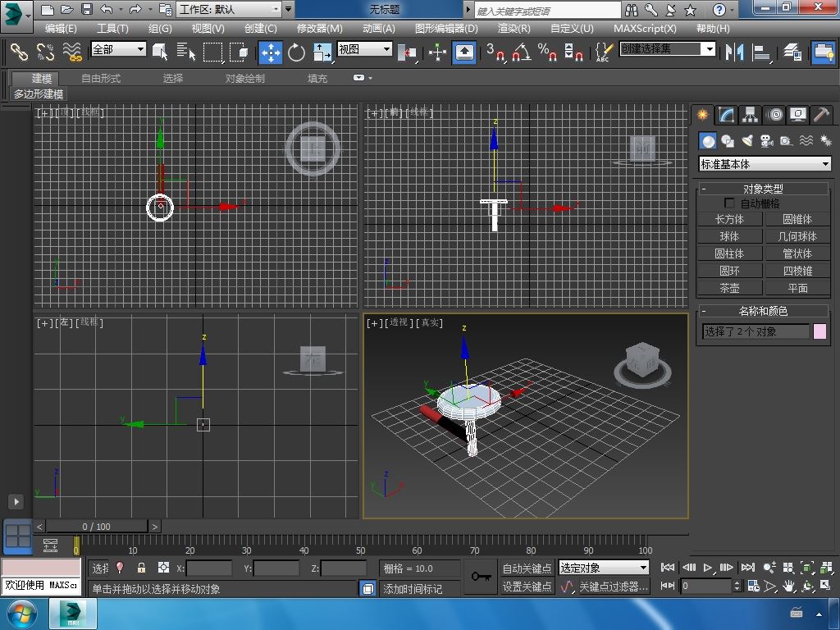Viewport: 840px width, 630px height.
Task: Click Edit Named Selection Sets icon
Action: [604, 52]
